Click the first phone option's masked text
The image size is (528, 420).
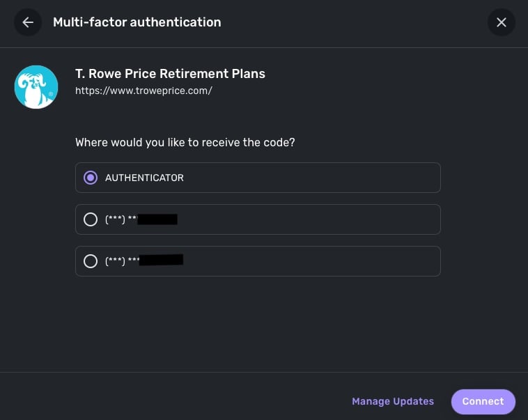click(x=120, y=219)
